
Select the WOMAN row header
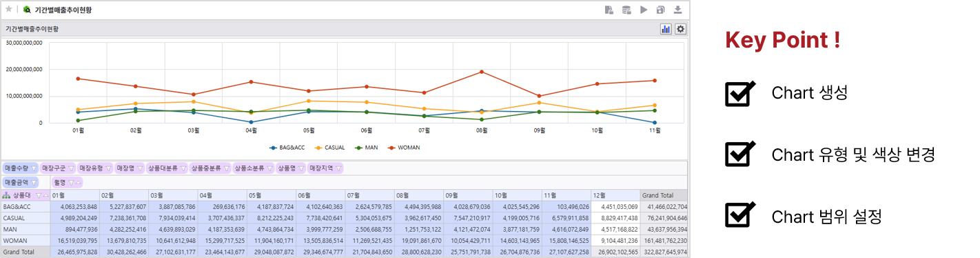(25, 240)
